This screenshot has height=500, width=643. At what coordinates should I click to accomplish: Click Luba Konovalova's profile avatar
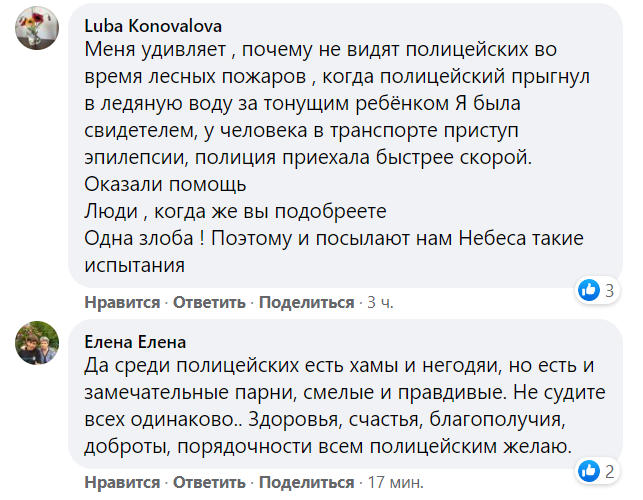[x=36, y=34]
